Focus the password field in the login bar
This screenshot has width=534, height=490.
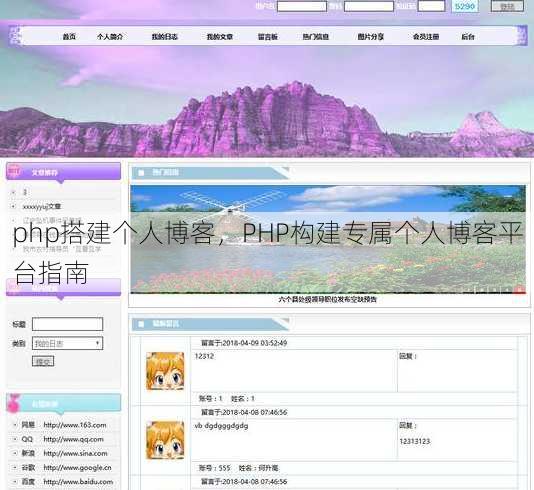[x=369, y=6]
